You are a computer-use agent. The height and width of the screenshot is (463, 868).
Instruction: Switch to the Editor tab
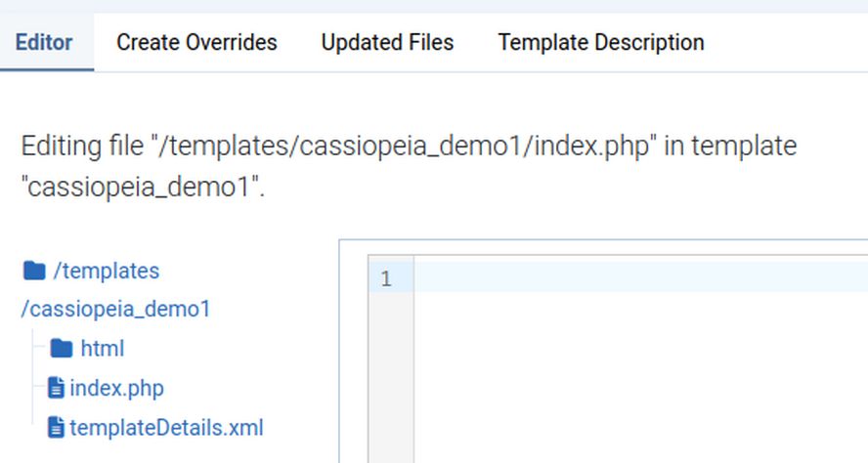pyautogui.click(x=44, y=43)
